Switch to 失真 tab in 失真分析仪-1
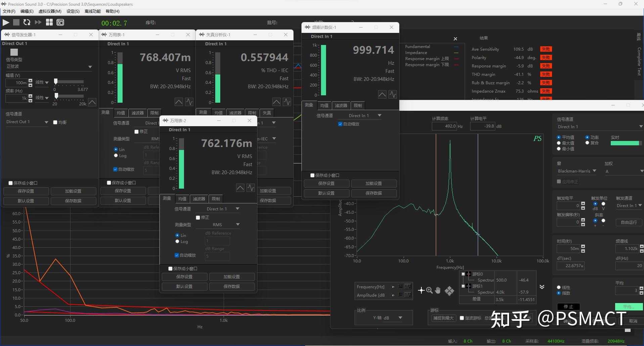 click(x=267, y=113)
